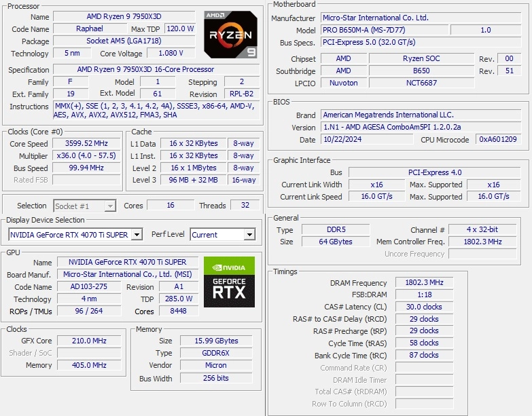Click the motherboard Manufacturer field
This screenshot has width=532, height=416.
click(421, 18)
